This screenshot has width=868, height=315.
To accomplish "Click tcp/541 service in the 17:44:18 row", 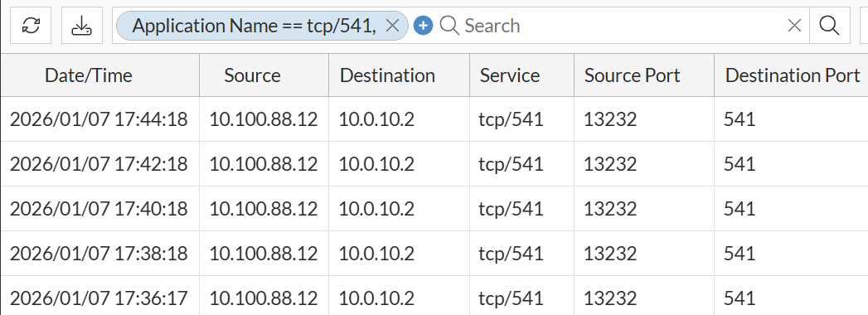I will (511, 119).
